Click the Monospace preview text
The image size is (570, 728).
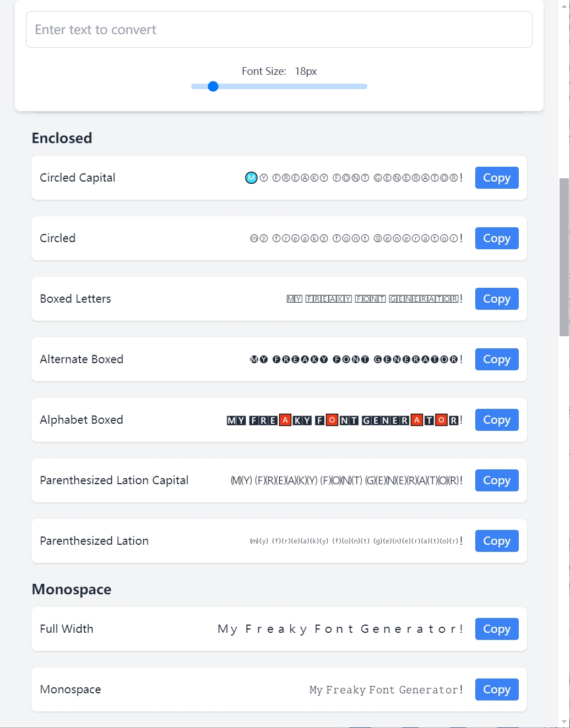click(386, 689)
